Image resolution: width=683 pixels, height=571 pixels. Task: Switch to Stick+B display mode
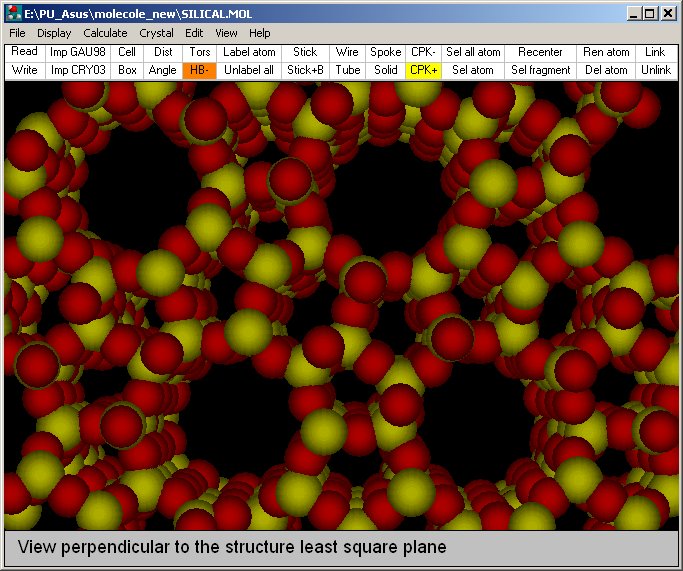(305, 70)
